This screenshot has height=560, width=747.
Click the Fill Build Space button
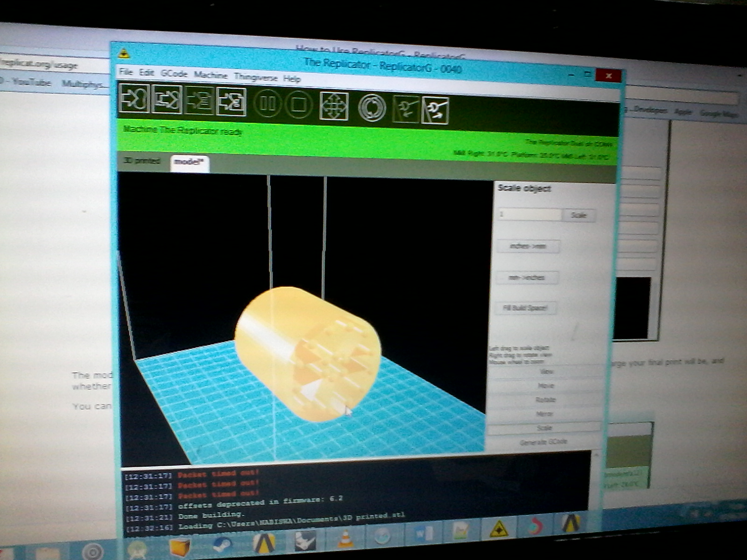pos(525,308)
